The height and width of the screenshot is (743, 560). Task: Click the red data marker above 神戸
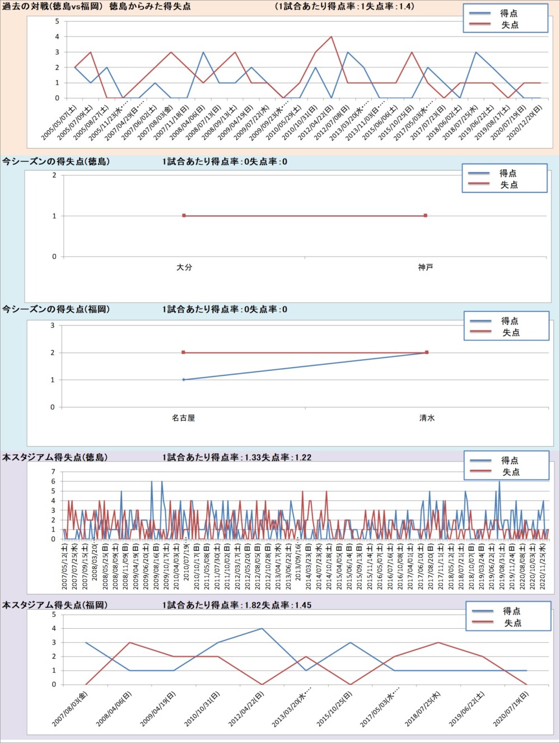click(x=426, y=216)
